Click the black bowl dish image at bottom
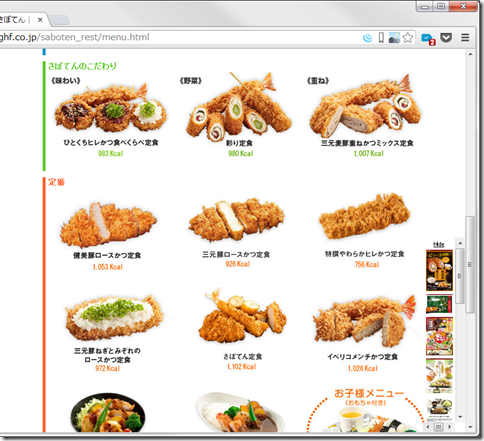484x441 pixels. point(108,413)
